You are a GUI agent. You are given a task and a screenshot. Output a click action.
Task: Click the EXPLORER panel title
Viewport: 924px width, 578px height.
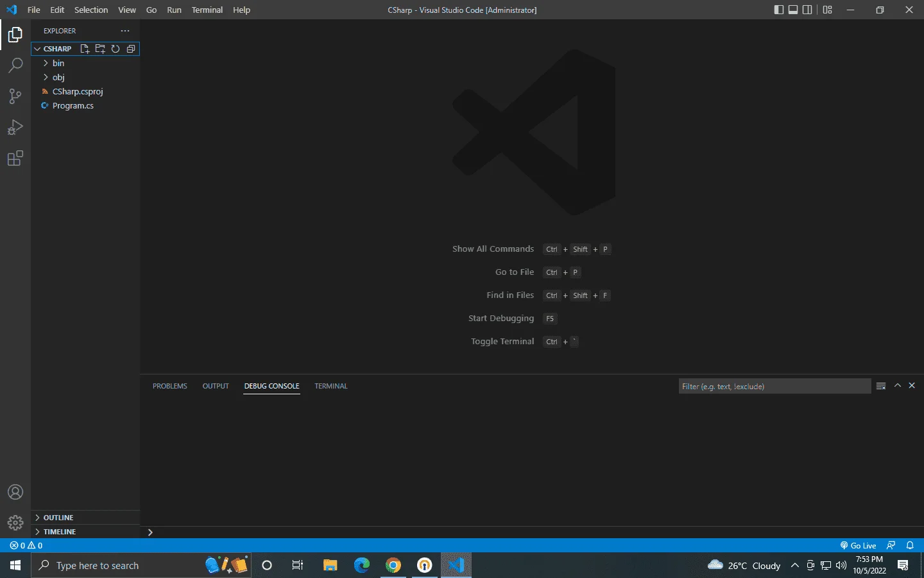click(x=60, y=31)
